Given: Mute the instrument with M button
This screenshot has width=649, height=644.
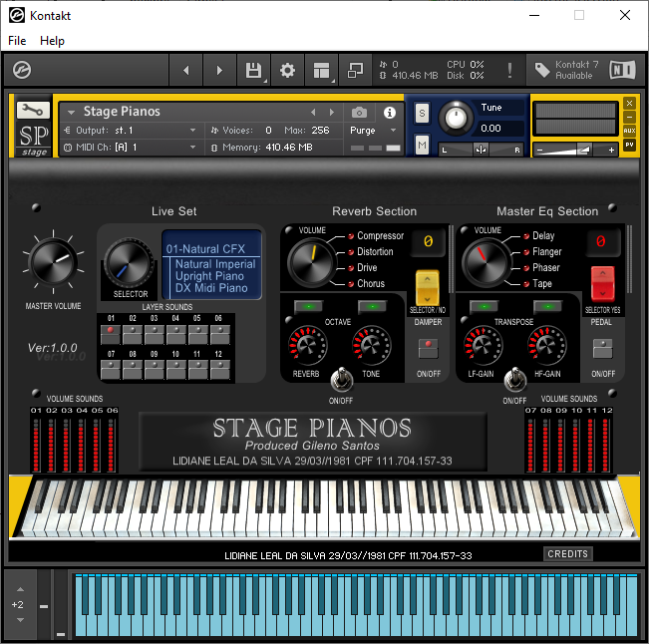Looking at the screenshot, I should coord(422,145).
